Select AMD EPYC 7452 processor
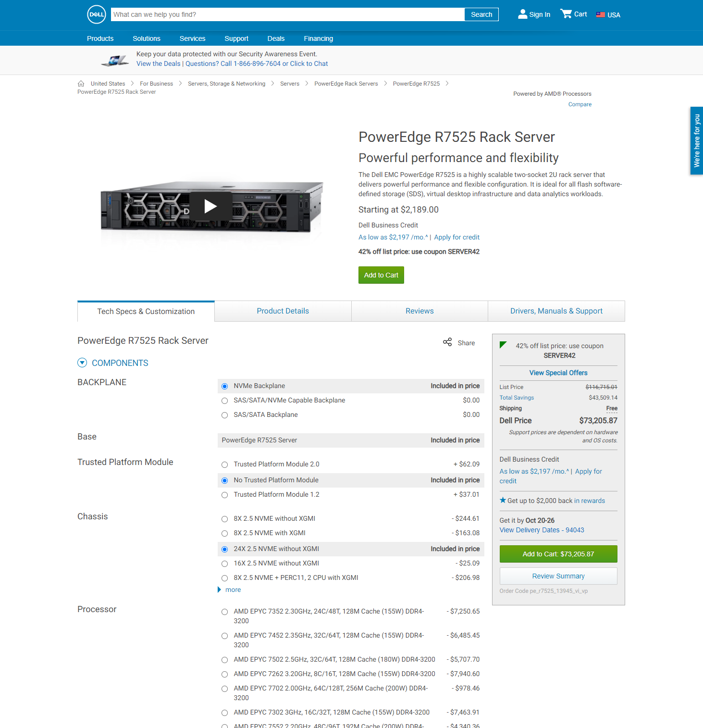Image resolution: width=703 pixels, height=728 pixels. coord(224,636)
